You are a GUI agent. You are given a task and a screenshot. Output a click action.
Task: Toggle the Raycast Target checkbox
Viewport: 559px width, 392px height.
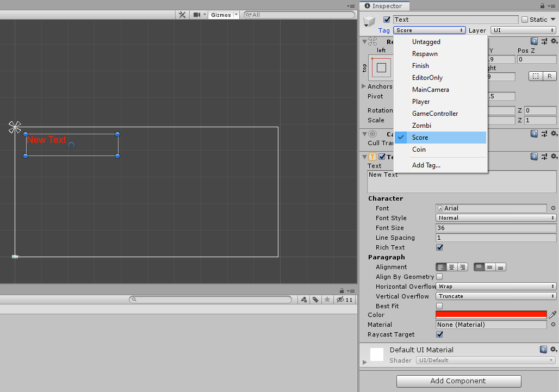439,334
